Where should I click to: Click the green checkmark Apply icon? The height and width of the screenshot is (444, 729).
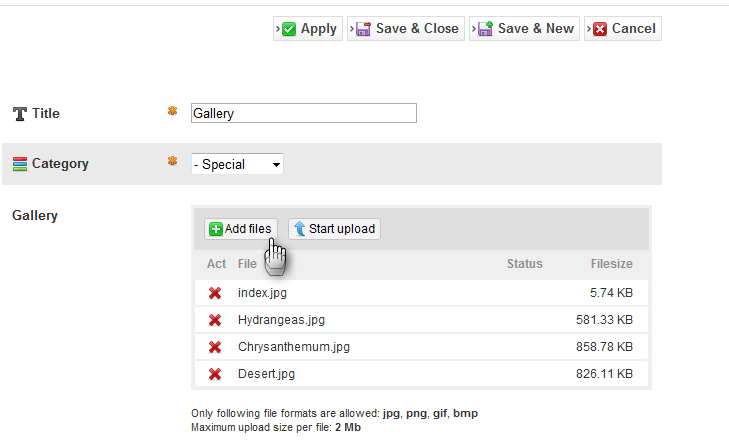point(289,29)
